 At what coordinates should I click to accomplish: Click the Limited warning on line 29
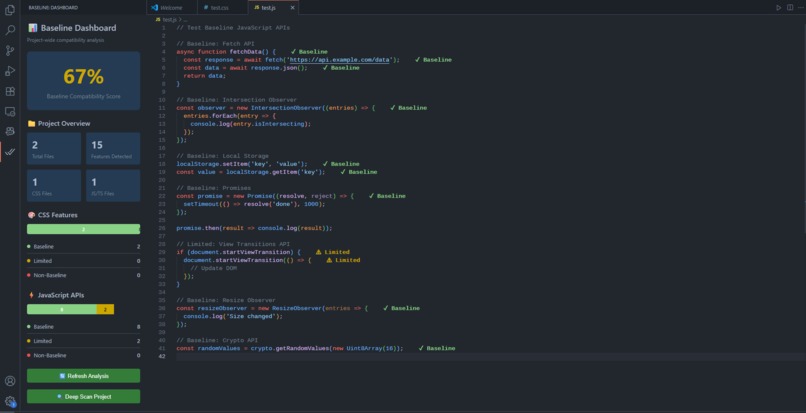[x=332, y=252]
